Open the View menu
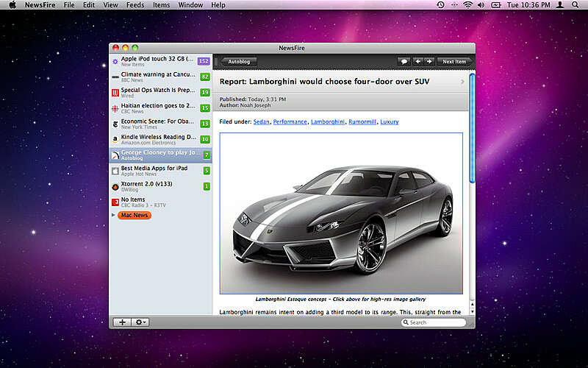The image size is (588, 368). pos(110,5)
